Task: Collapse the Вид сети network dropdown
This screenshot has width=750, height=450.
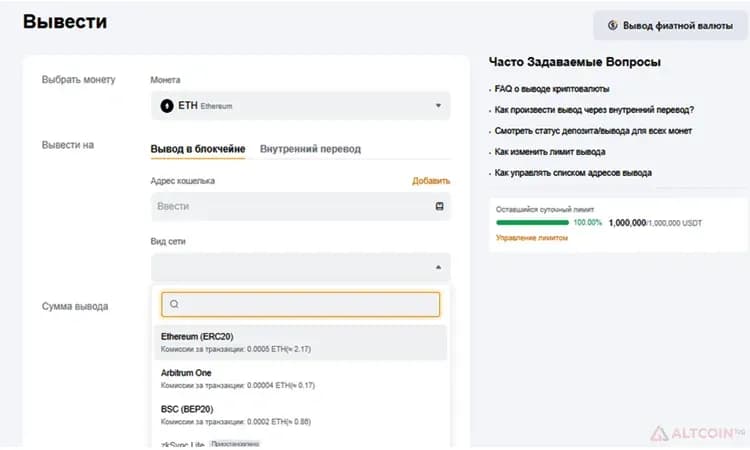Action: tap(300, 267)
